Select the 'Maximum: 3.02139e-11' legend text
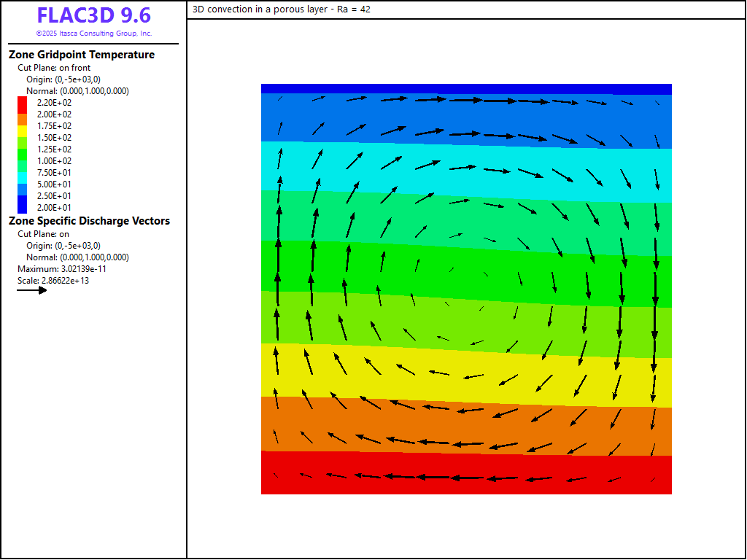 (61, 269)
